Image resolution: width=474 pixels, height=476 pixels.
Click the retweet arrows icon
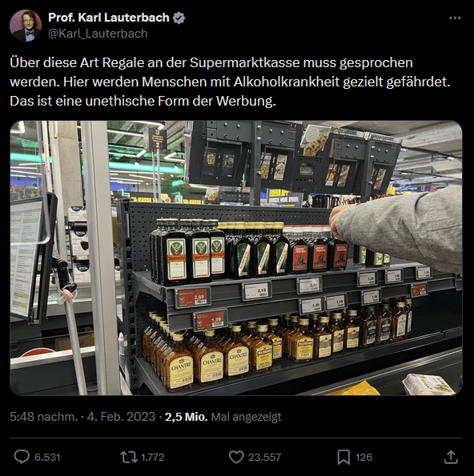[x=129, y=457]
